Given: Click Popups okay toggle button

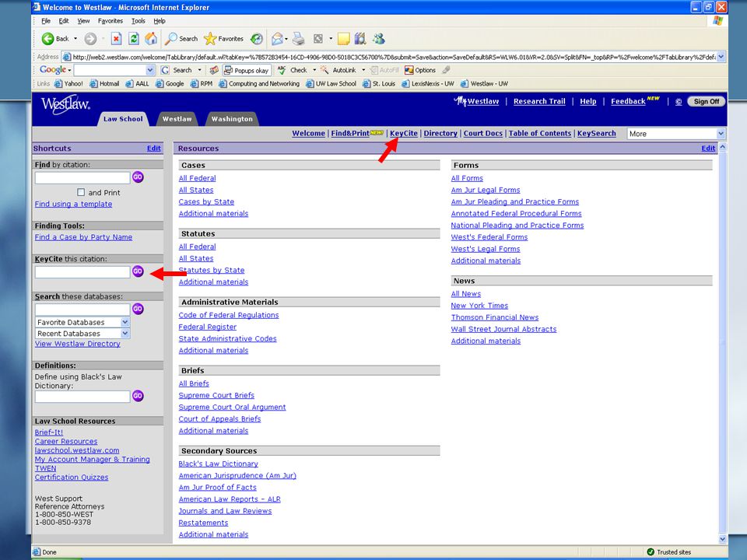Looking at the screenshot, I should pyautogui.click(x=247, y=70).
